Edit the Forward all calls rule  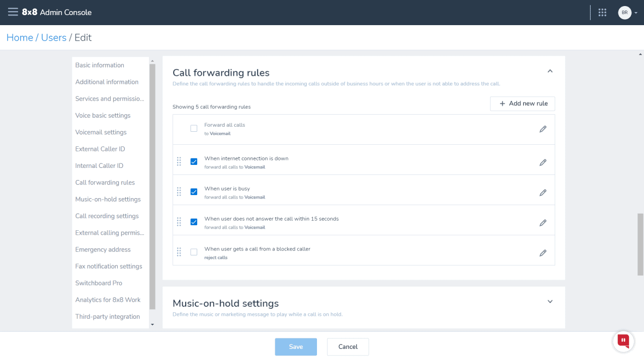[543, 129]
